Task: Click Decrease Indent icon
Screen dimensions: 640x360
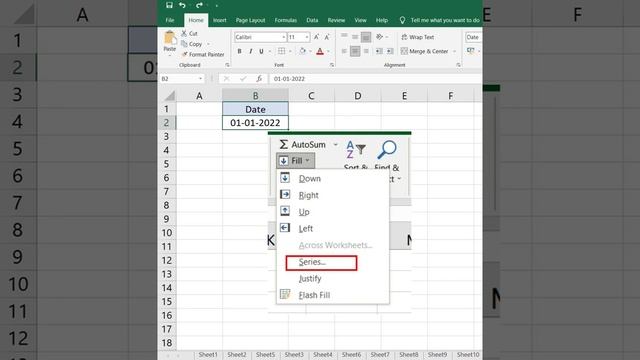Action: click(x=379, y=51)
